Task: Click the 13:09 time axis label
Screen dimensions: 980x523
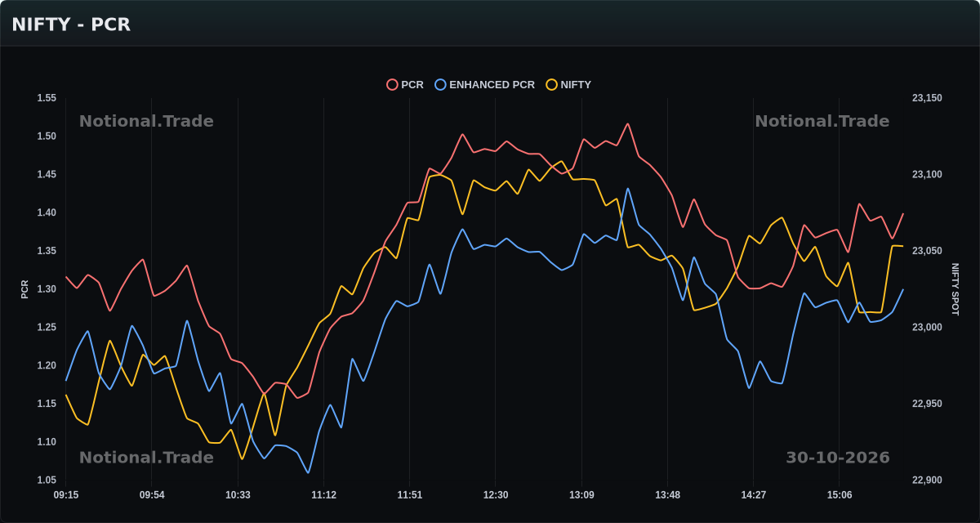Action: (581, 495)
